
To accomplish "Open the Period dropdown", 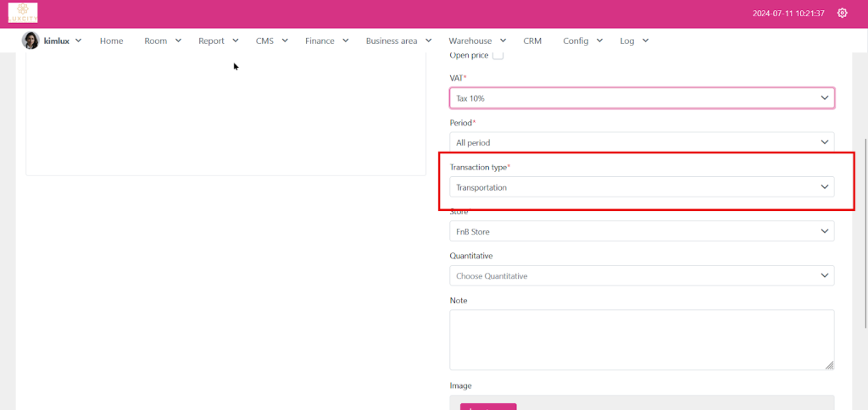I will click(x=641, y=142).
